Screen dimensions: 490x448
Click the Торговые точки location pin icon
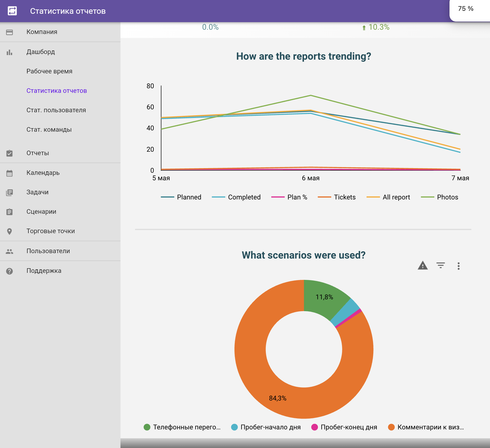[x=9, y=231]
